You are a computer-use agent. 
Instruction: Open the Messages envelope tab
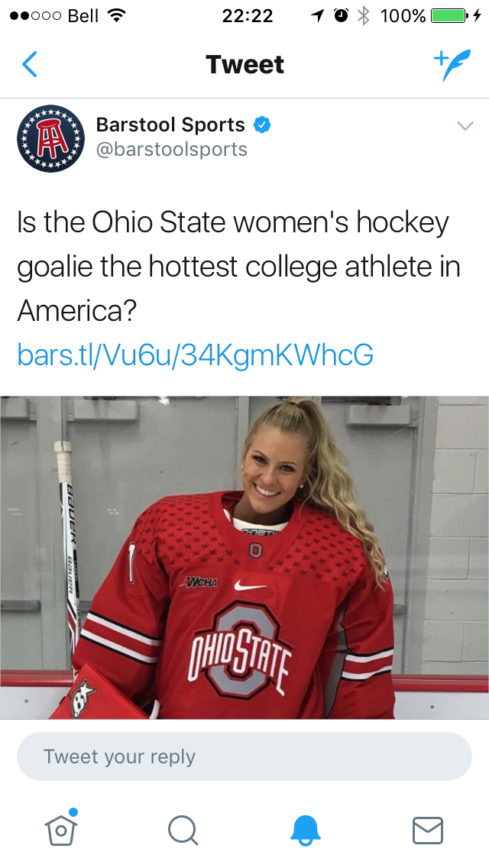tap(427, 830)
